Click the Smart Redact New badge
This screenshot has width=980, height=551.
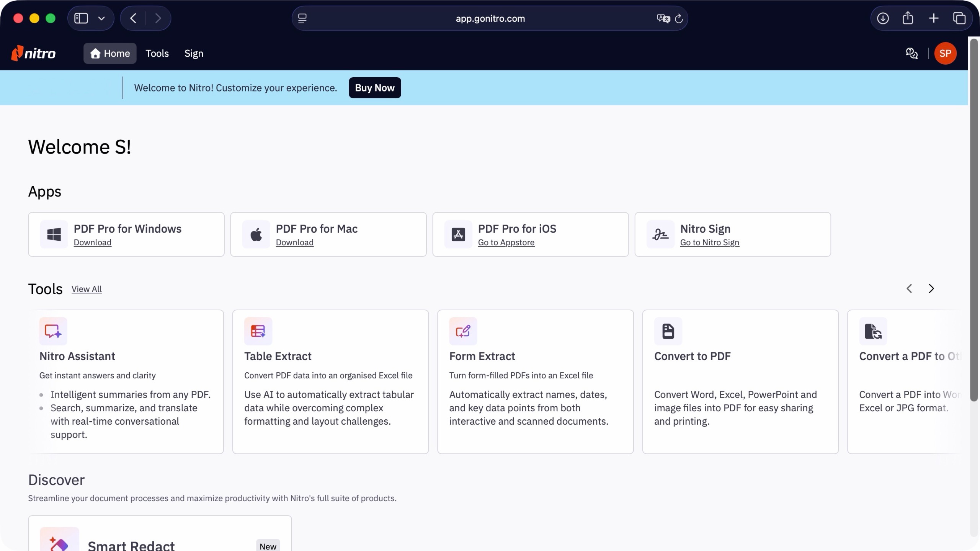[268, 546]
